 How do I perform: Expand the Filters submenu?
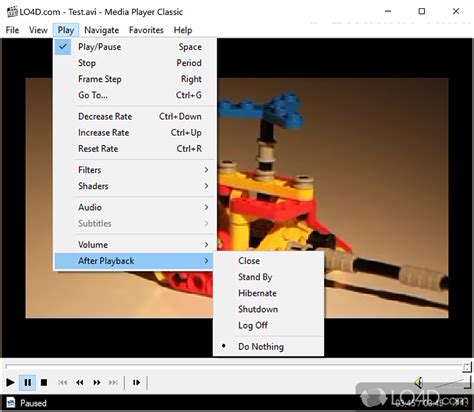135,170
